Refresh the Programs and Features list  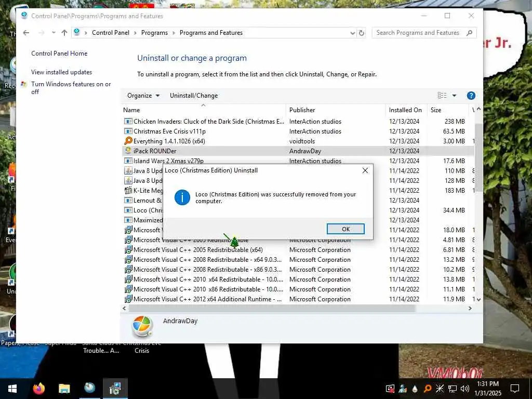point(362,33)
